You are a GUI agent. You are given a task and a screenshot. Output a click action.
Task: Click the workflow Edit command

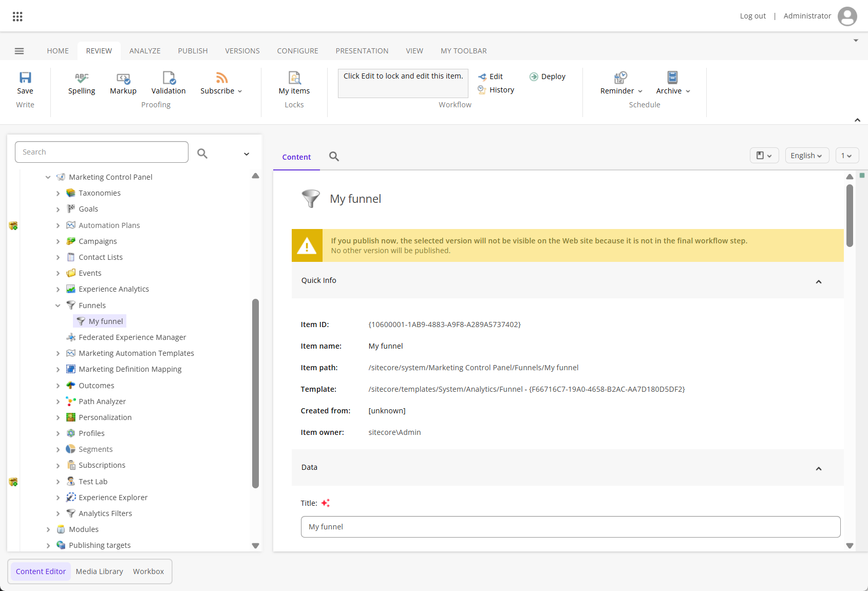[x=490, y=77]
